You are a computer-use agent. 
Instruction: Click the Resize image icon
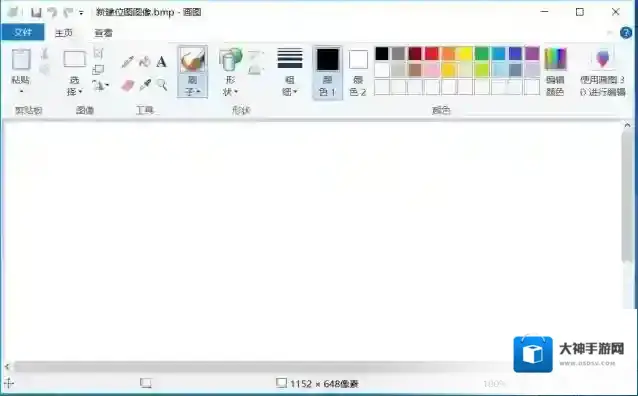(98, 69)
